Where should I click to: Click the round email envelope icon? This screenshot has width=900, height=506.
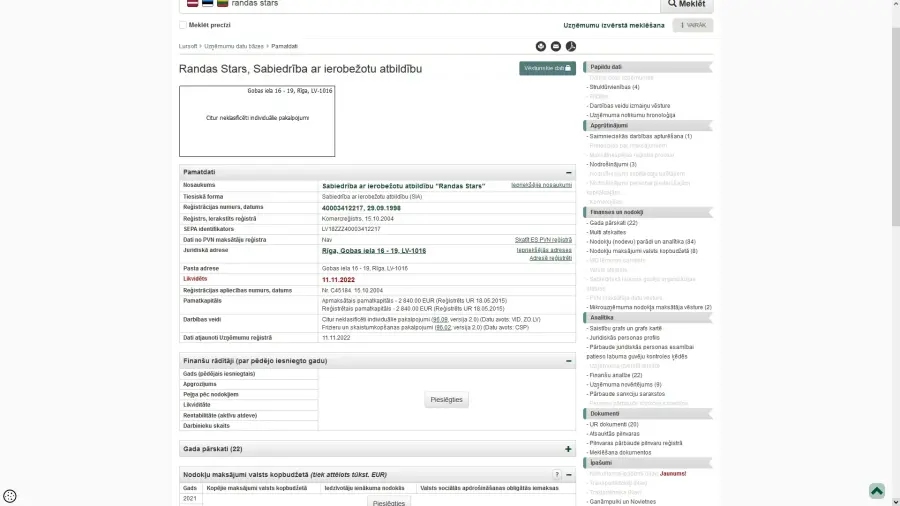pyautogui.click(x=556, y=46)
